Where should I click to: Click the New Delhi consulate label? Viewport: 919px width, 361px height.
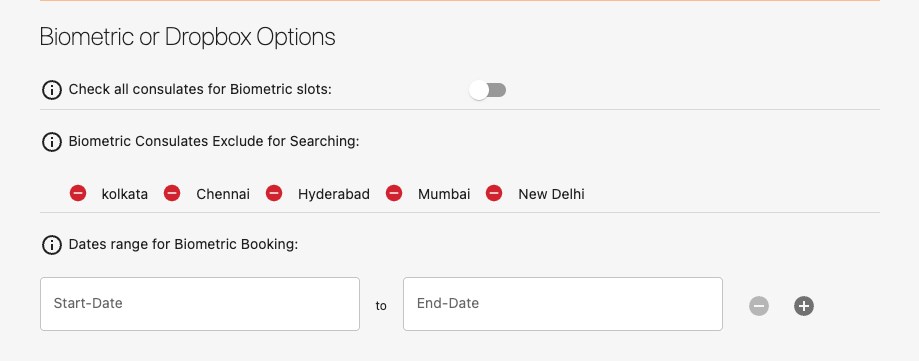coord(551,194)
